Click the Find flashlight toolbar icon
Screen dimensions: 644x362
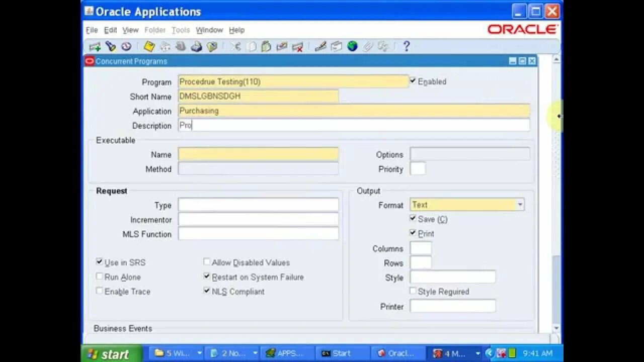[111, 47]
